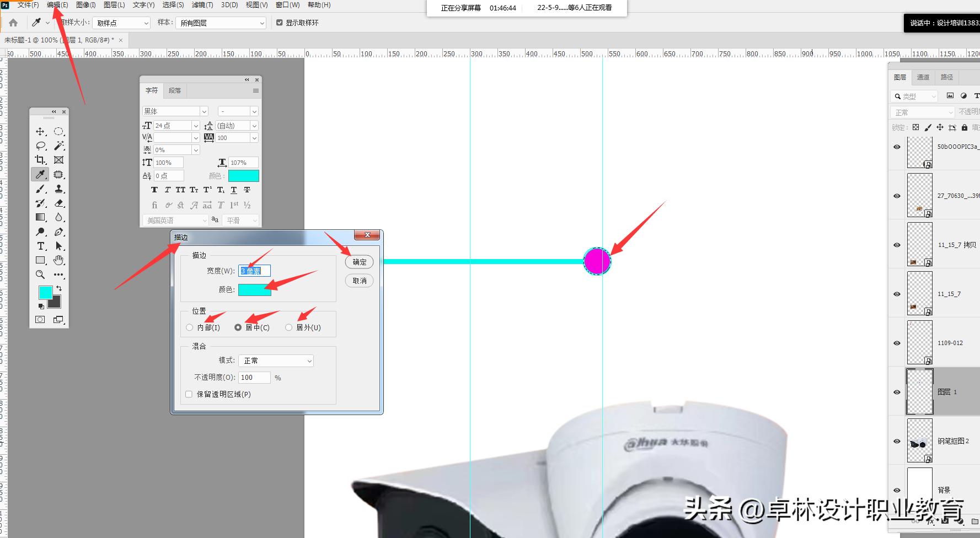Toggle visibility of 1109-012 layer
Screen dimensions: 980x538
point(897,343)
